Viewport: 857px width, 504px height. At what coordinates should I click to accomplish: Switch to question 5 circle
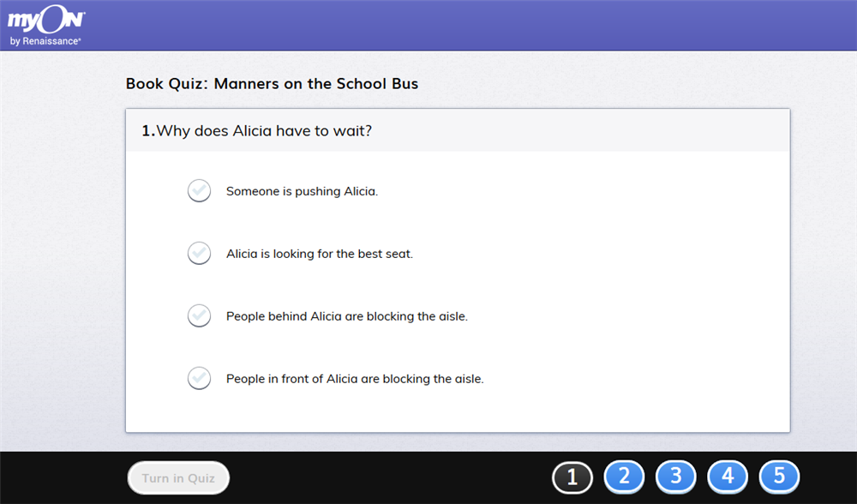779,477
